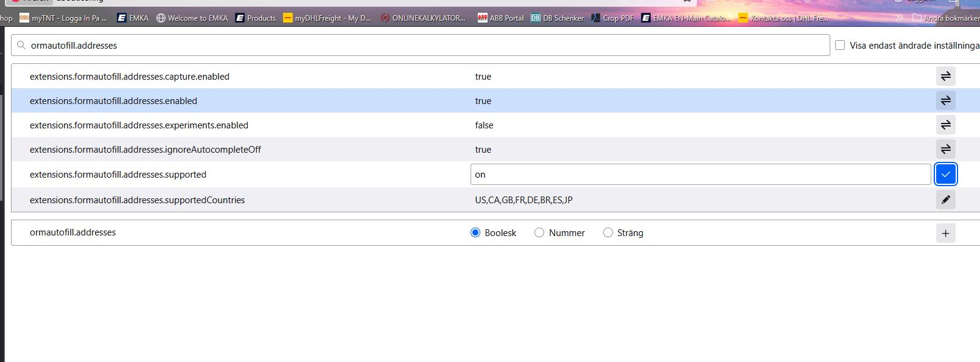Open the EMKA EN-Main Catalog bookmark
Image resolution: width=980 pixels, height=362 pixels.
(x=686, y=18)
